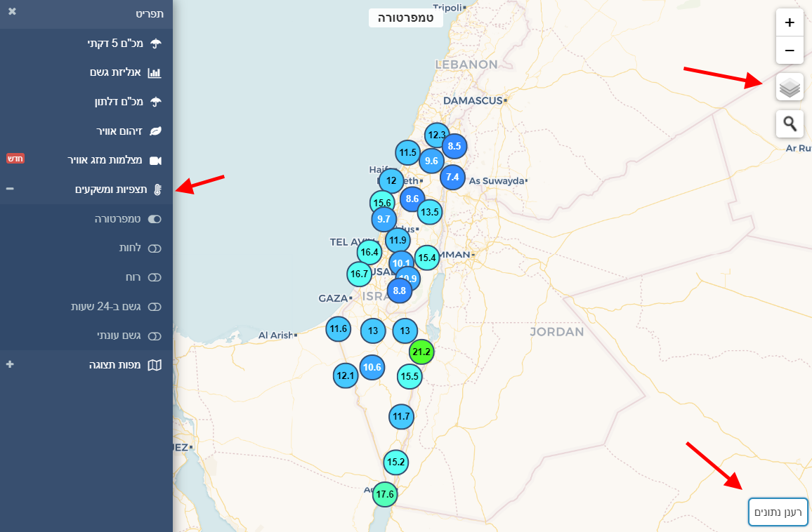This screenshot has height=532, width=812.
Task: Expand the מפות תצוגה section
Action: coord(10,364)
